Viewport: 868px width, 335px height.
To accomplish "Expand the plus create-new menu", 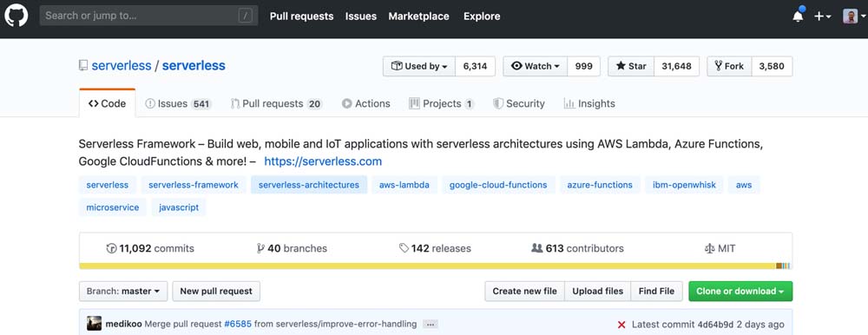I will point(823,16).
